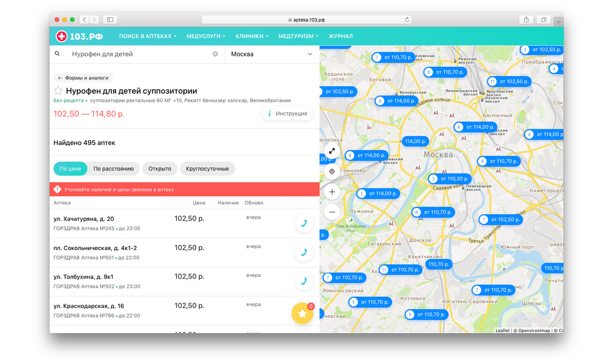The height and width of the screenshot is (364, 613).
Task: Select map cluster 6 от 114,00 р.
Action: pos(476,127)
